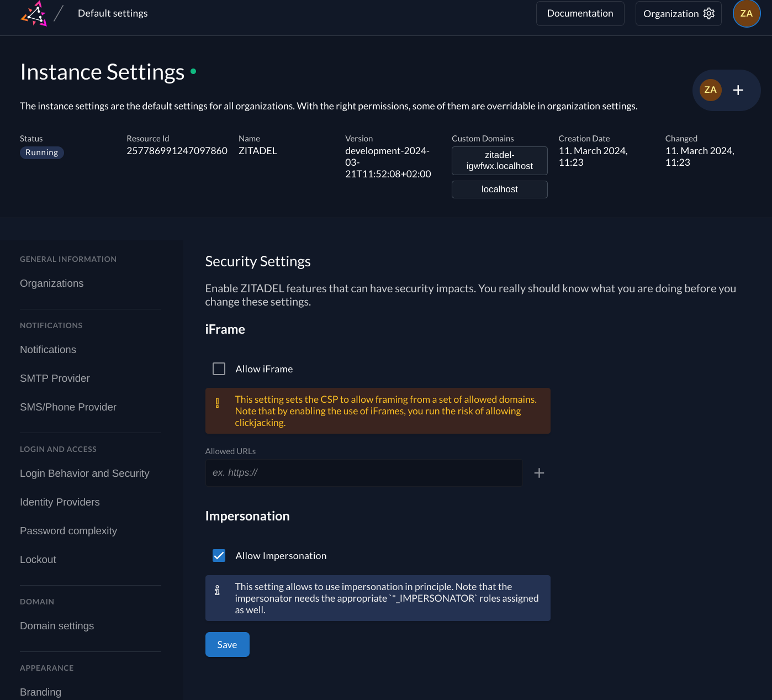Click the plus icon next to ZA instance avatar
Screen dimensions: 772x700
tap(738, 90)
